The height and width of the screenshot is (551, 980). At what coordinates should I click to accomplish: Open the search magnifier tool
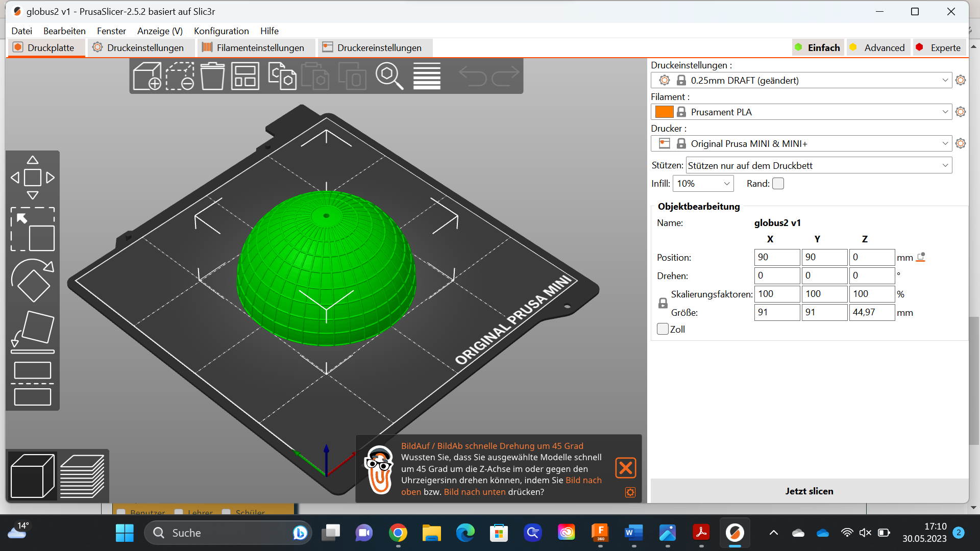click(x=389, y=76)
